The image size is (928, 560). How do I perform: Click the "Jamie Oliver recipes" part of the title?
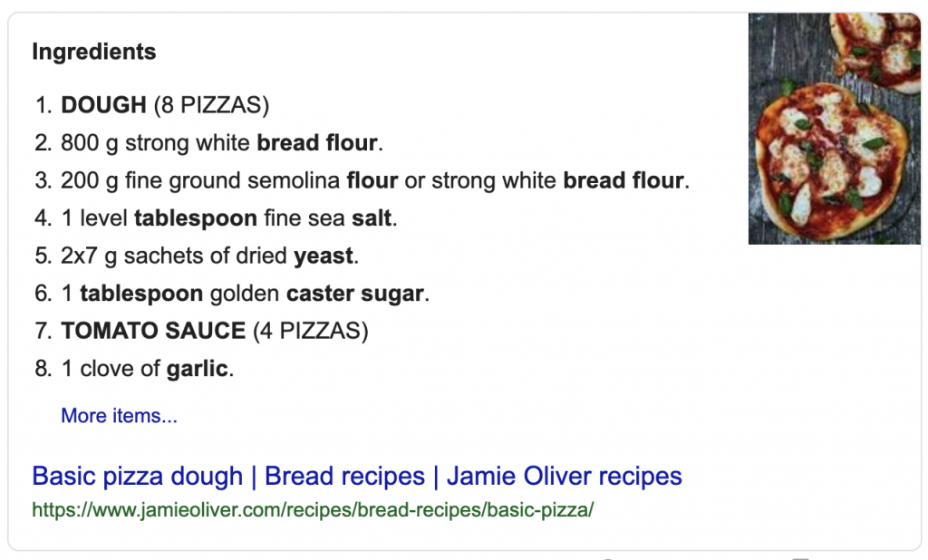click(564, 476)
